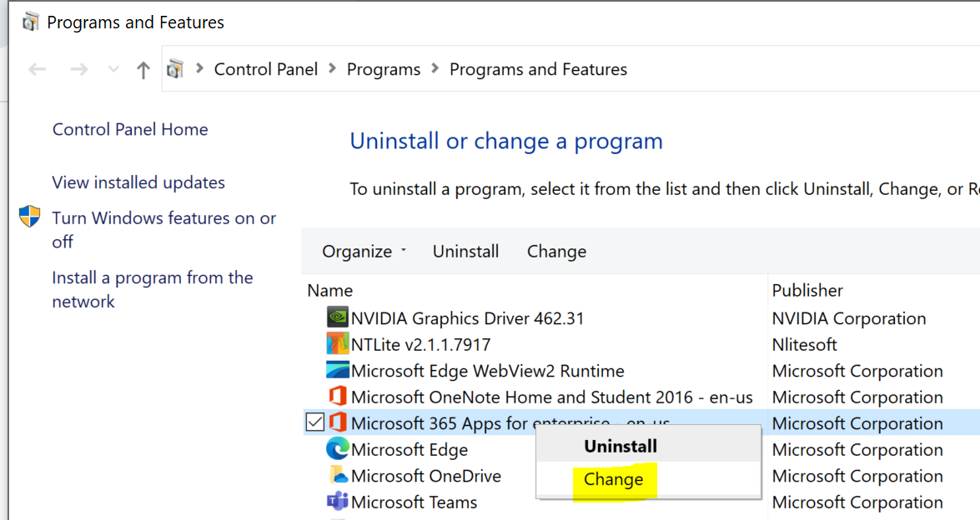The image size is (980, 520).
Task: Click the Microsoft Teams icon
Action: point(337,502)
